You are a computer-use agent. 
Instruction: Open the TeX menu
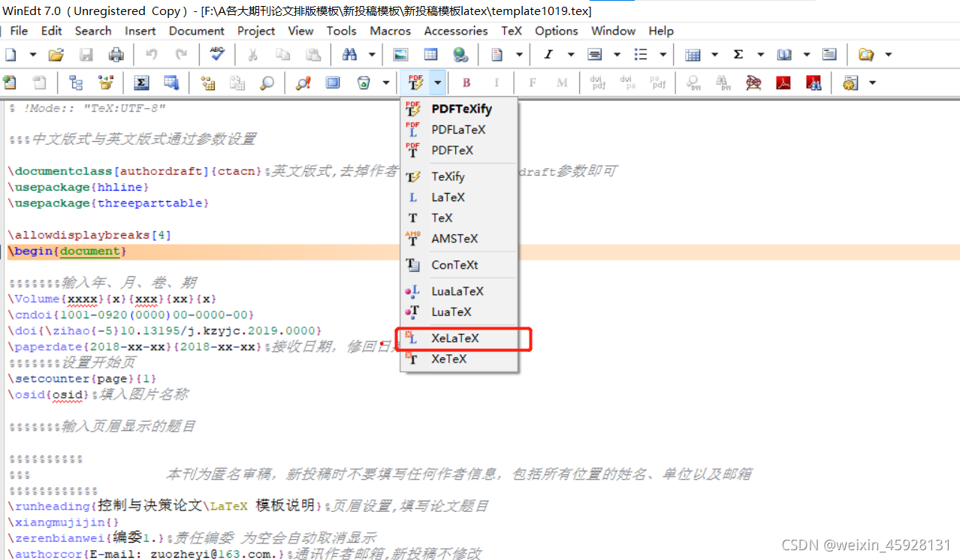pos(512,31)
